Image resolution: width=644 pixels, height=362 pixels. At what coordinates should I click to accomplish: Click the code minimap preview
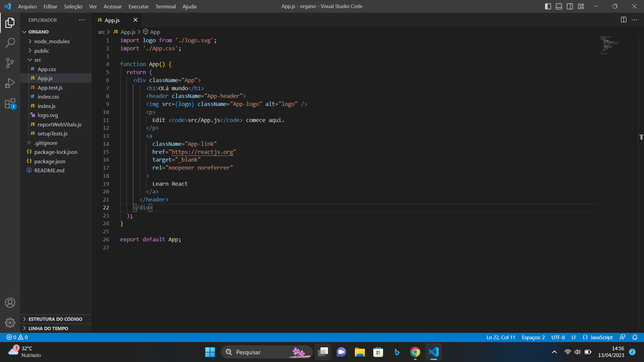tap(610, 45)
